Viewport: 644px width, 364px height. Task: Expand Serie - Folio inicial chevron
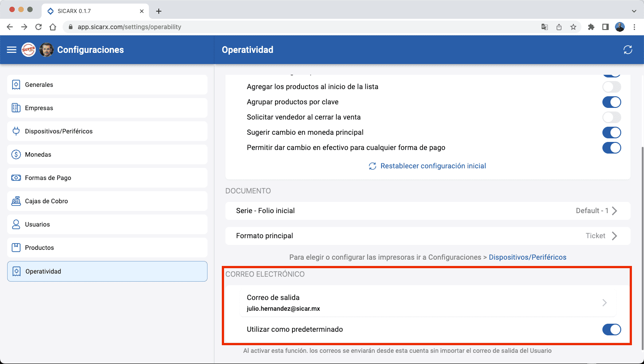point(614,211)
